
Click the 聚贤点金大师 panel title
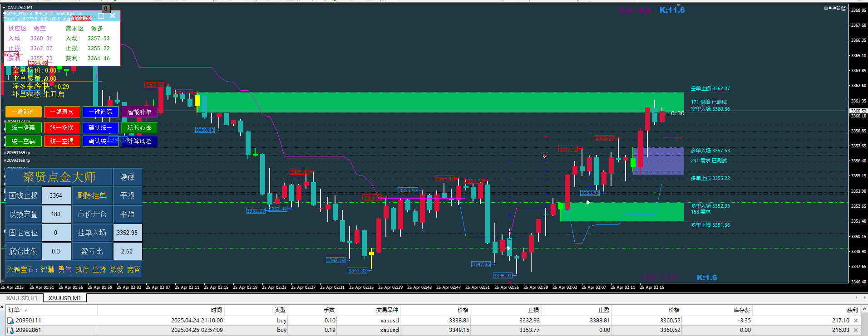[x=59, y=177]
